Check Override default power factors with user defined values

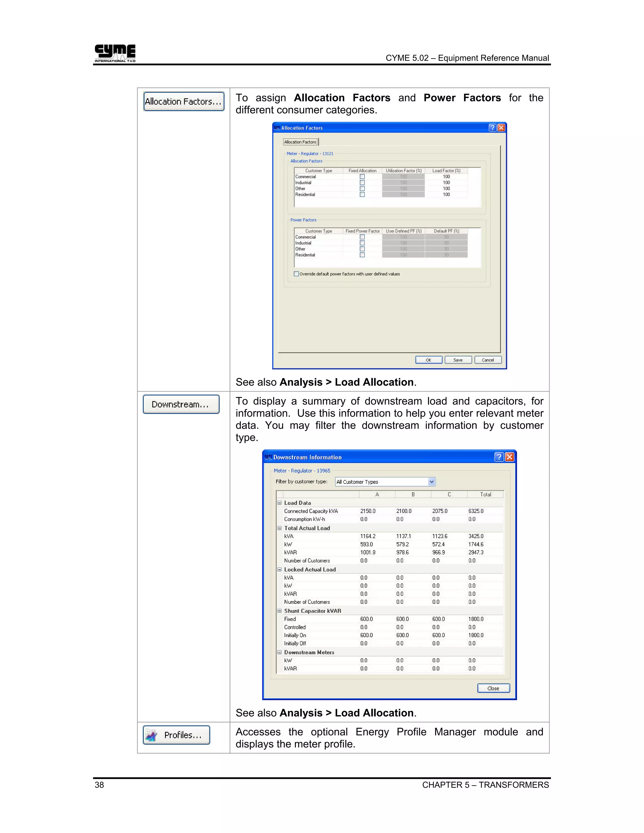coord(296,274)
